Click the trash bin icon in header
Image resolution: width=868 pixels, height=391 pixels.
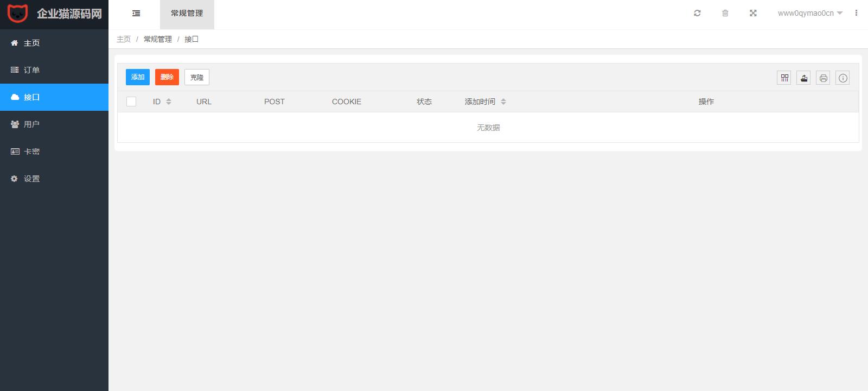(x=725, y=13)
